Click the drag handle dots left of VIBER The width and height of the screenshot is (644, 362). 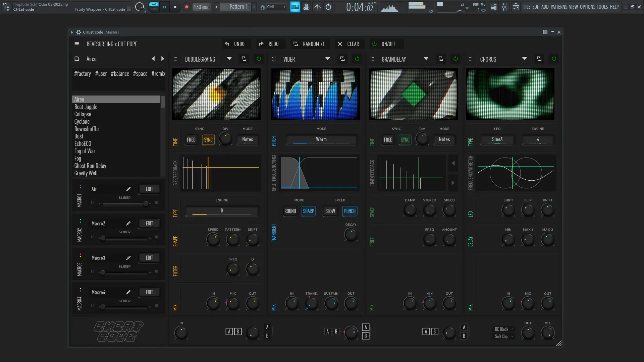pyautogui.click(x=274, y=59)
